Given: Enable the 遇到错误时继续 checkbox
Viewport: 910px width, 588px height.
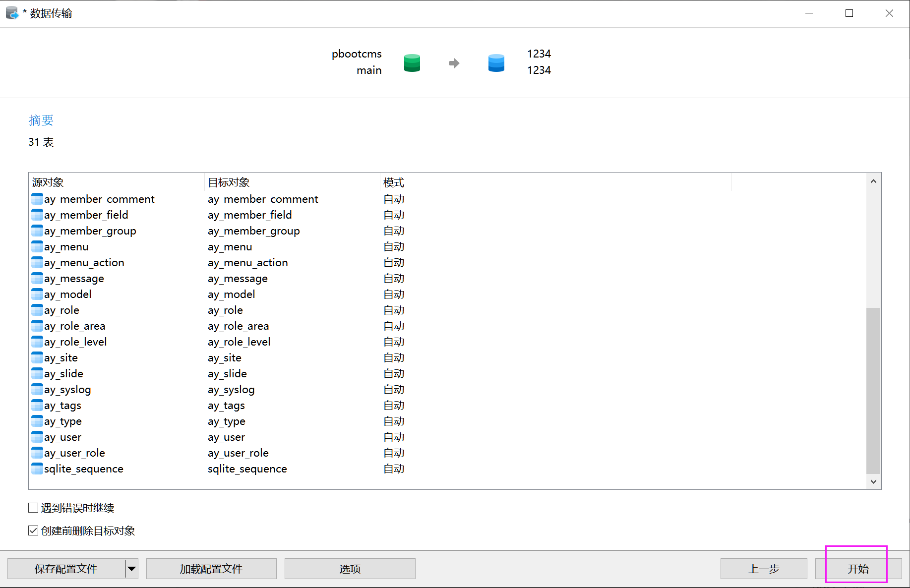Looking at the screenshot, I should tap(33, 507).
